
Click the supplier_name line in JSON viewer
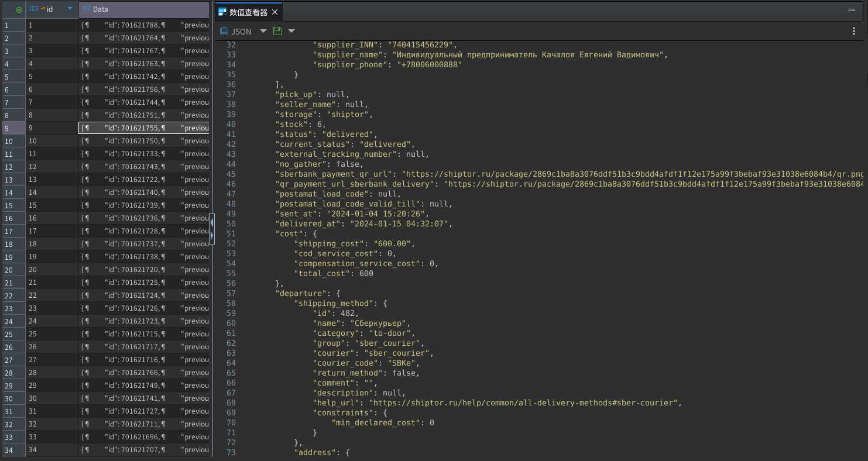coord(490,54)
